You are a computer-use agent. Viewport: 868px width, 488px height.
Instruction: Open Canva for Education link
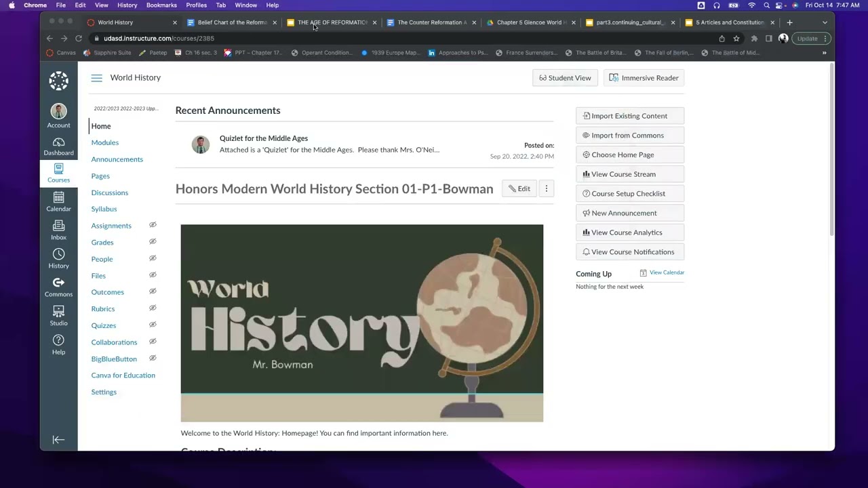point(123,375)
